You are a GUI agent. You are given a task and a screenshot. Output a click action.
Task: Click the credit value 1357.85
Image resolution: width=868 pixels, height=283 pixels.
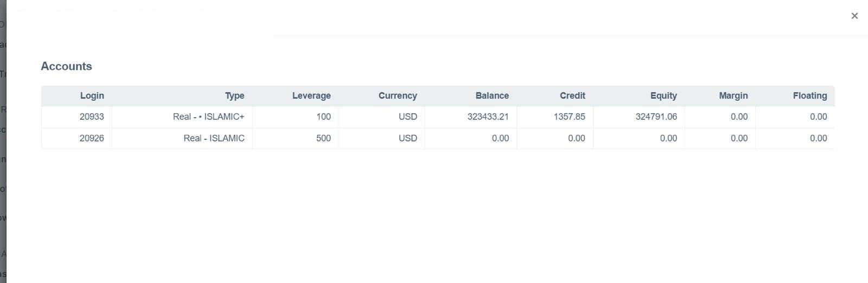point(569,117)
